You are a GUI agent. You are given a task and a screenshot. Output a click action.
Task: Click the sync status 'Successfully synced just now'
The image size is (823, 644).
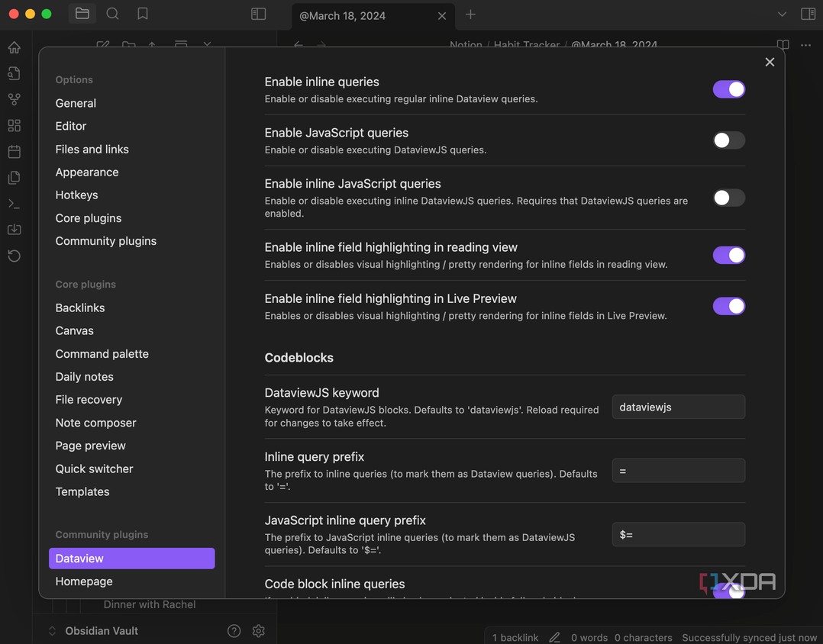[750, 637]
